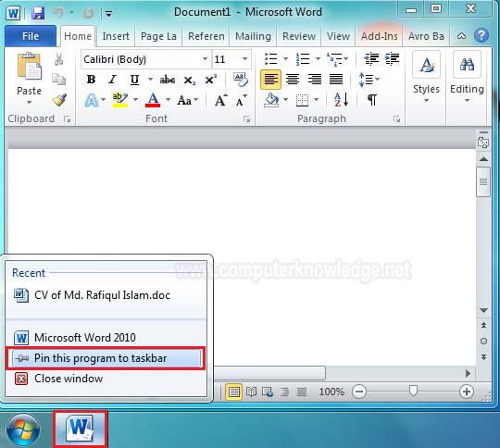Click the Sort A-Z icon
Image resolution: width=500 pixels, height=448 pixels.
click(341, 100)
